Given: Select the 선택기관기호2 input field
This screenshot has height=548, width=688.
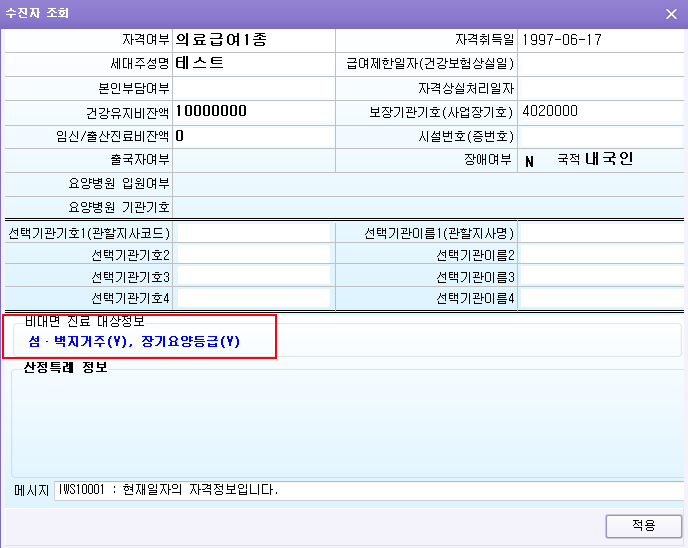Looking at the screenshot, I should [x=252, y=255].
